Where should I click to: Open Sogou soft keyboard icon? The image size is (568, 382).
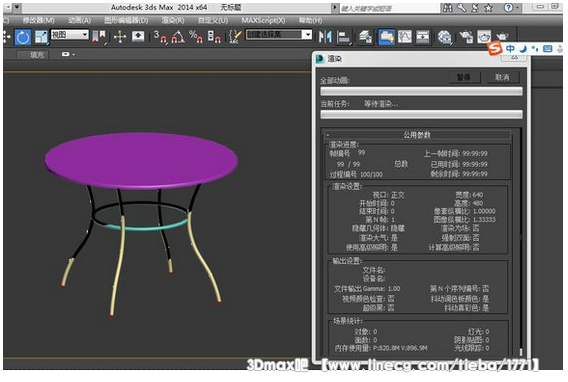click(548, 49)
